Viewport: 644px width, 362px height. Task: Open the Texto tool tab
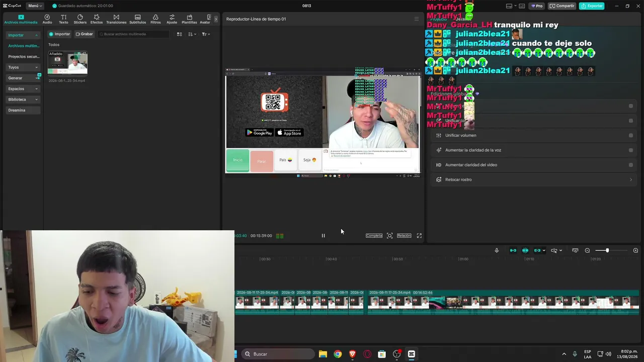(63, 19)
